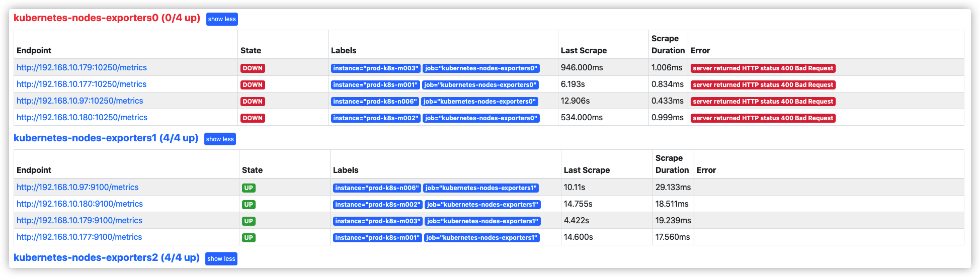
Task: Click DOWN badge for 192.168.10.97:10250
Action: 253,102
